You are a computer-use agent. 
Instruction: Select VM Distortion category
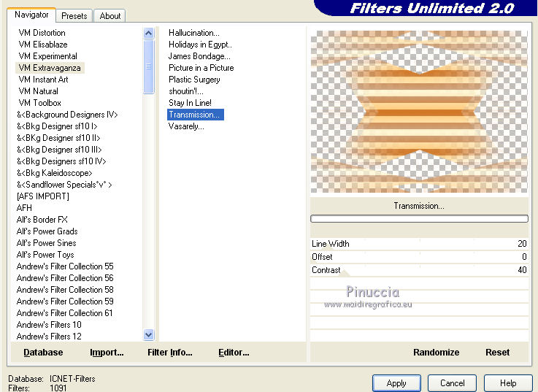point(42,33)
